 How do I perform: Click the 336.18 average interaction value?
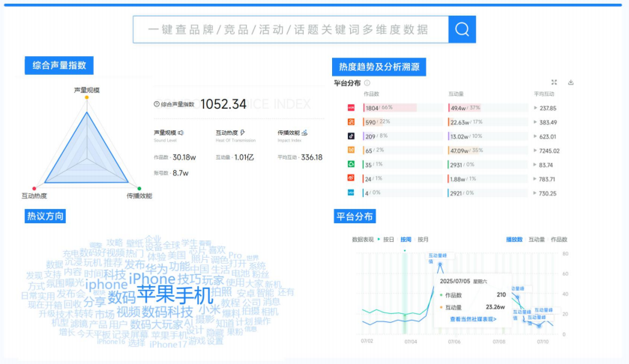312,157
